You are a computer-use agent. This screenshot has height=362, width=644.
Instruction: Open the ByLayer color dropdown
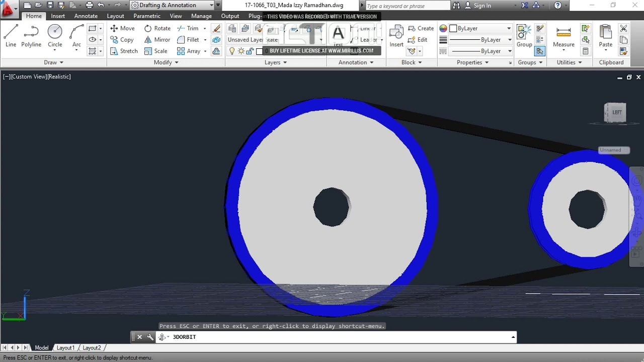(x=480, y=28)
